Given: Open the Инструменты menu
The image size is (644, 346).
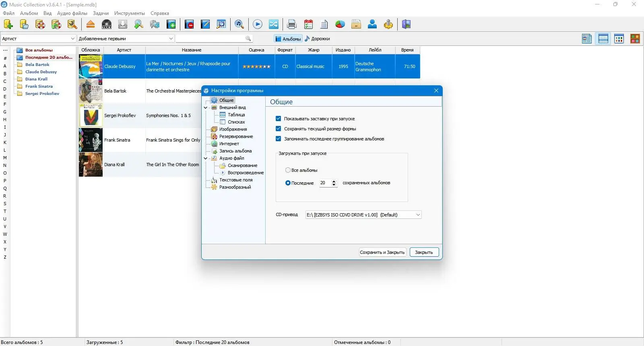Looking at the screenshot, I should (130, 13).
